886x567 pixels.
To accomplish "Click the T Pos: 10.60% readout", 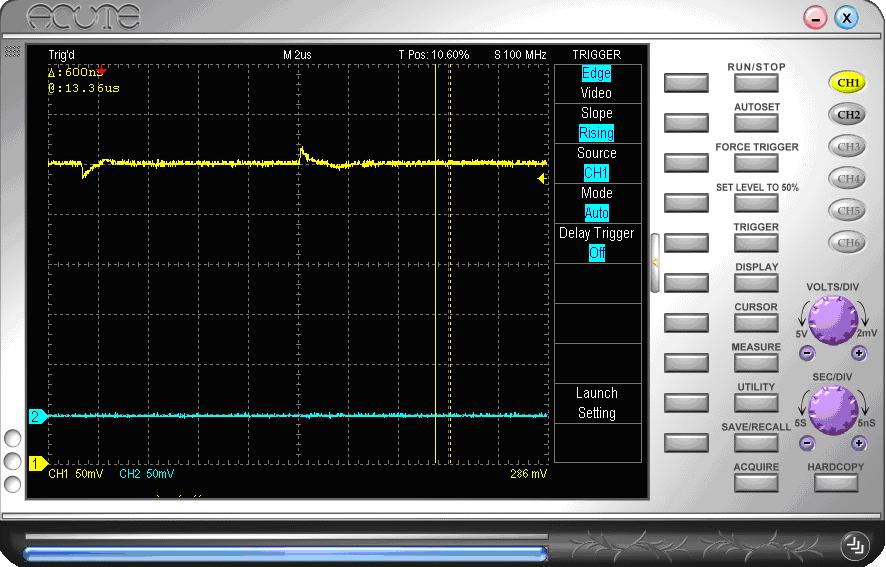I will (434, 55).
